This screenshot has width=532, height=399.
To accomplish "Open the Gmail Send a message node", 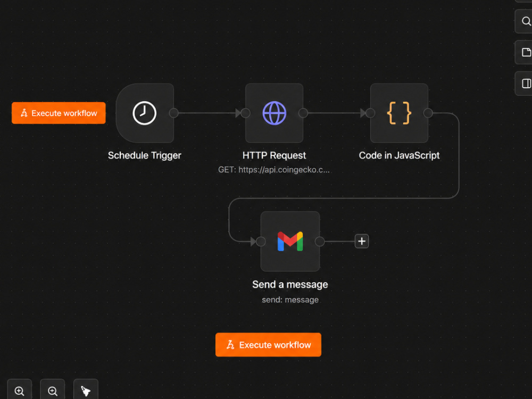I will click(x=290, y=241).
